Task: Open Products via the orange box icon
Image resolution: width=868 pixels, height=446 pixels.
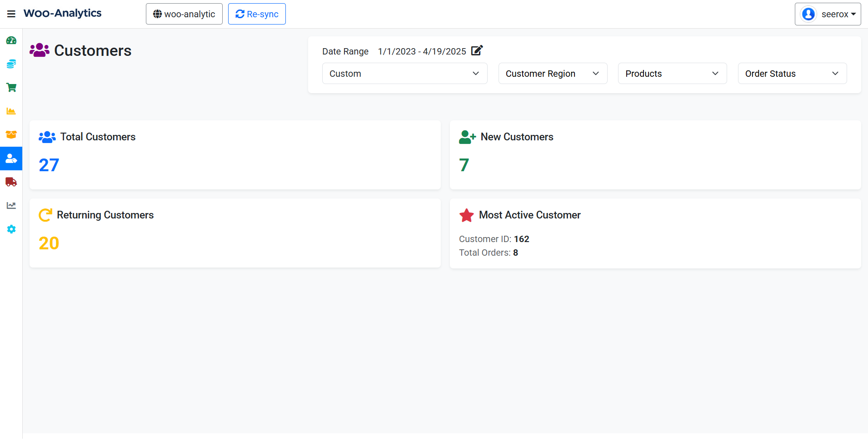Action: pos(11,134)
